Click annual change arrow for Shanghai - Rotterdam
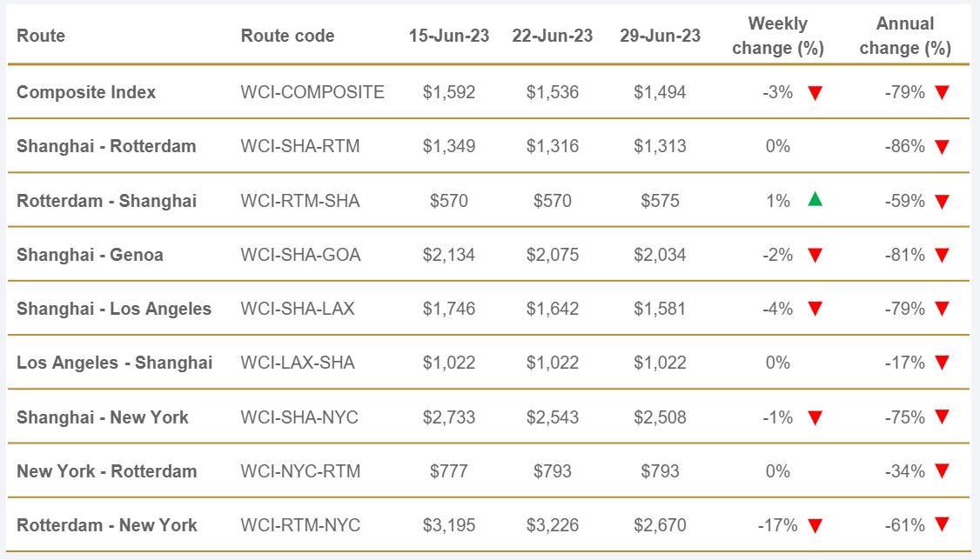Image resolution: width=980 pixels, height=560 pixels. tap(942, 147)
